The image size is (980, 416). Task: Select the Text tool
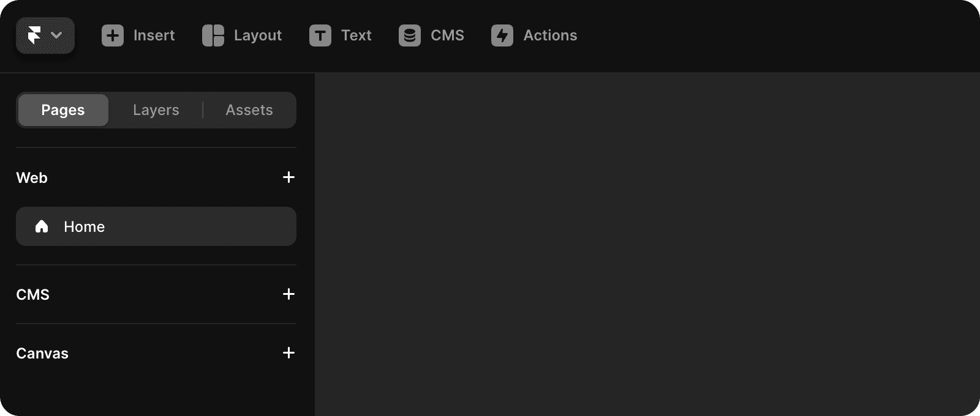coord(319,35)
